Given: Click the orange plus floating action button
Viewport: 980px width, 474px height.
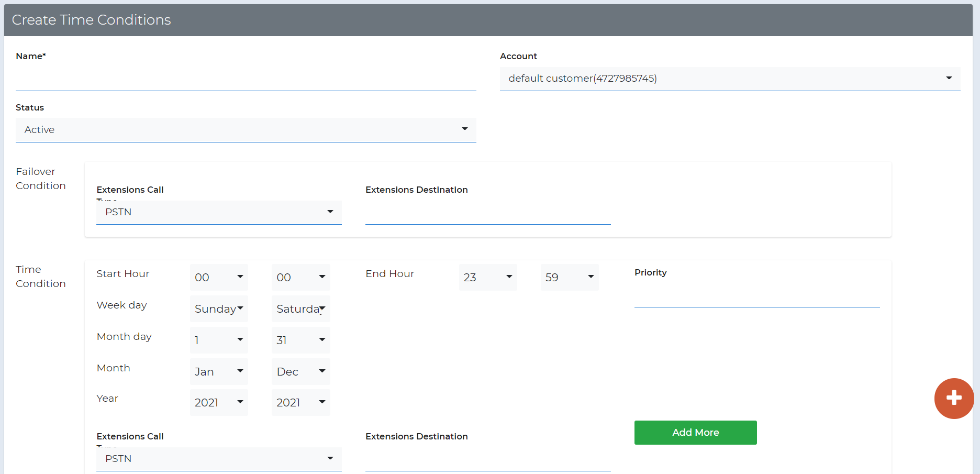Looking at the screenshot, I should point(954,399).
